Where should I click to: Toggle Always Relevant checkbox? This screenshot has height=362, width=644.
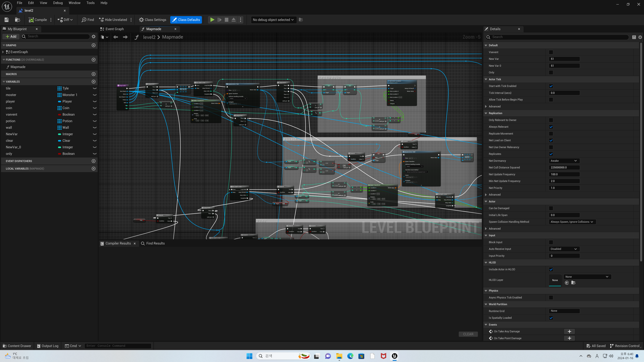click(551, 127)
